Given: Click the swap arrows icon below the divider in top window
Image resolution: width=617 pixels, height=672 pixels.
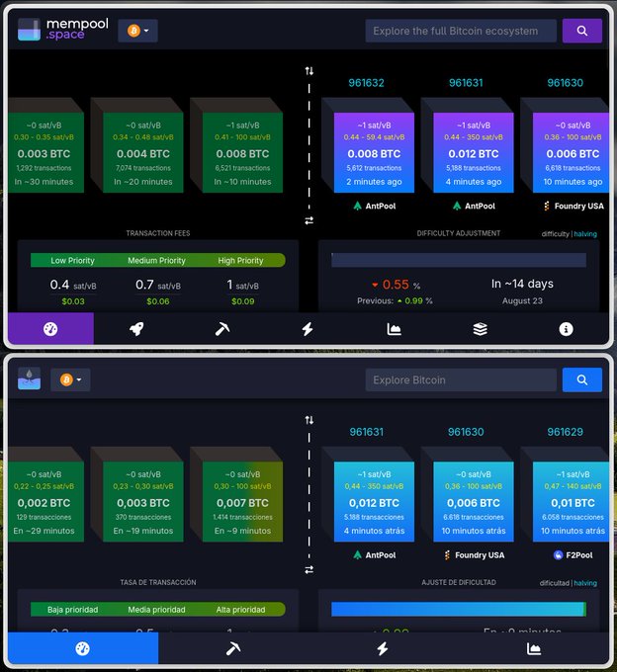Looking at the screenshot, I should pos(309,220).
